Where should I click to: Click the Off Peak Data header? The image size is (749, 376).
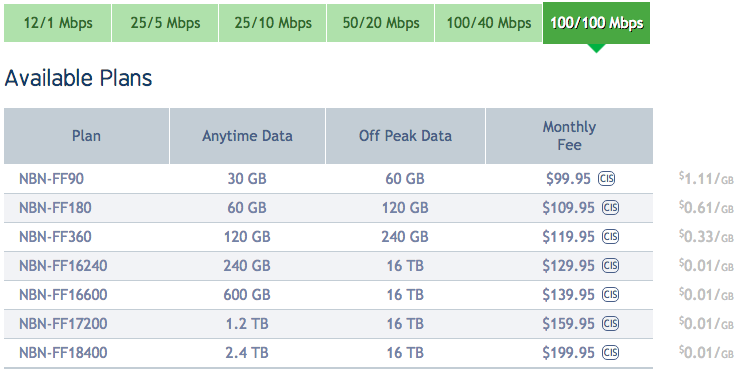405,136
